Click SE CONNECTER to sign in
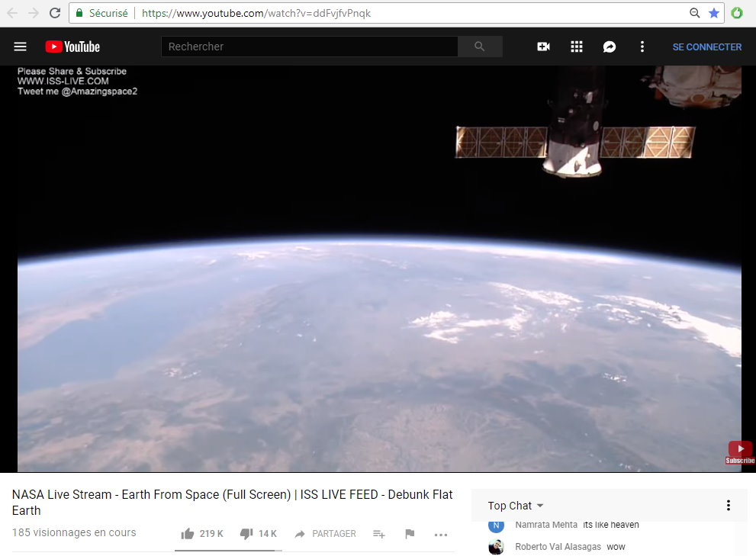The height and width of the screenshot is (556, 756). click(707, 47)
